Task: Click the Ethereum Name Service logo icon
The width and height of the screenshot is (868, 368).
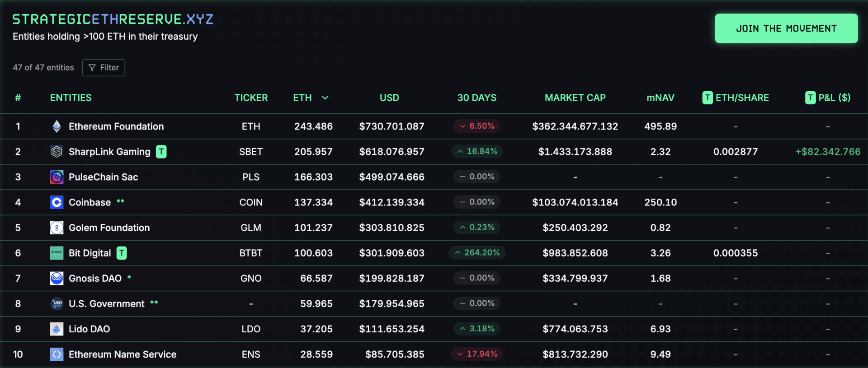Action: [57, 354]
